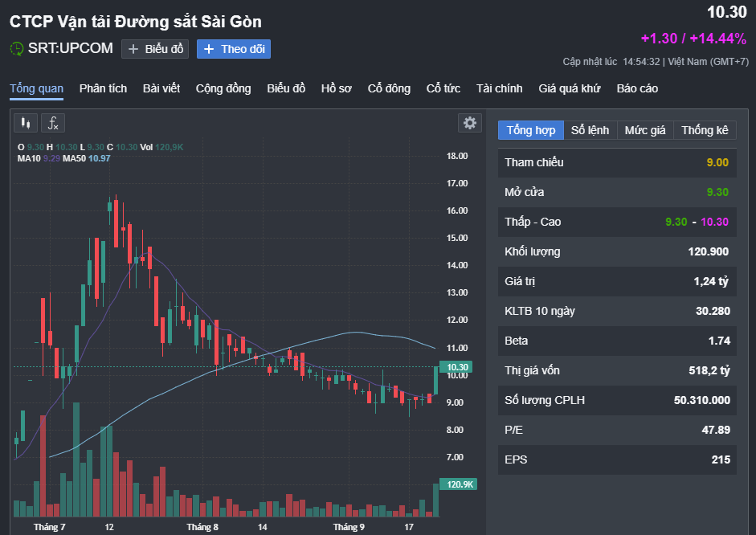Click the company name CTCP Vận tải Đường sắt Sài Gòn
This screenshot has height=535, width=756.
point(136,22)
